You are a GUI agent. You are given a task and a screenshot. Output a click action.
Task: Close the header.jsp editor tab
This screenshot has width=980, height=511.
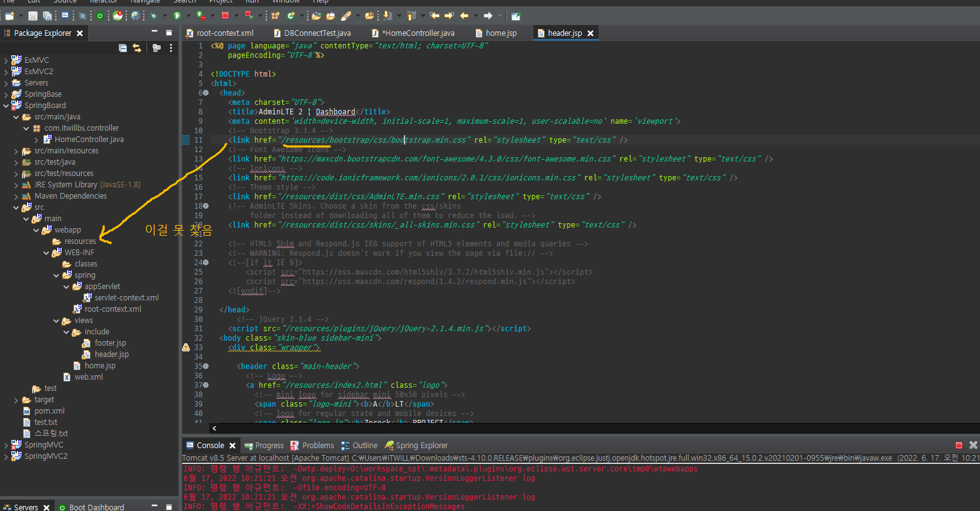[591, 33]
